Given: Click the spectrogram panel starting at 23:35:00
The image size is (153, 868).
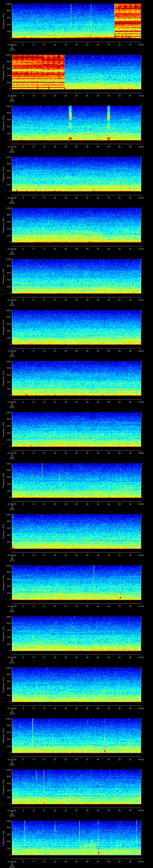Looking at the screenshot, I should coord(77,327).
